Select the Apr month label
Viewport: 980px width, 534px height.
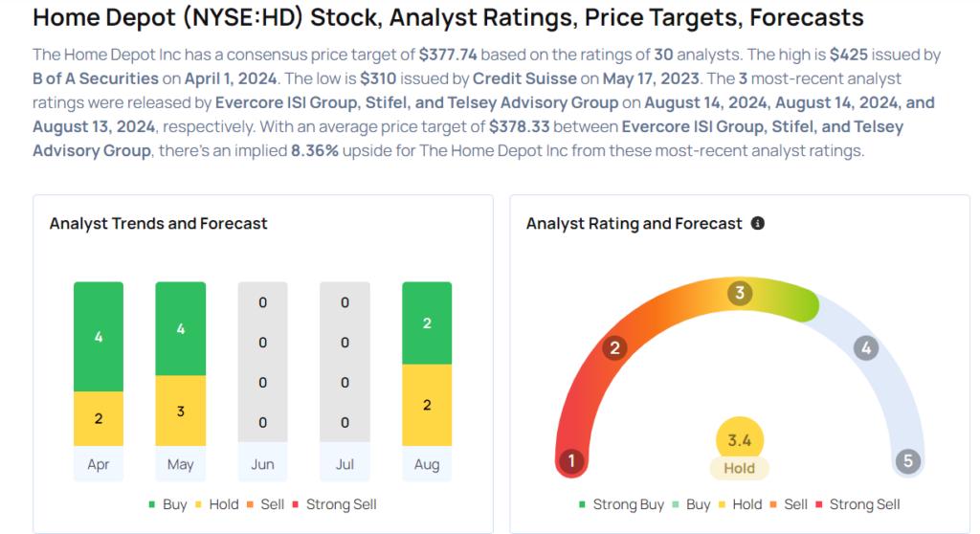pos(99,464)
